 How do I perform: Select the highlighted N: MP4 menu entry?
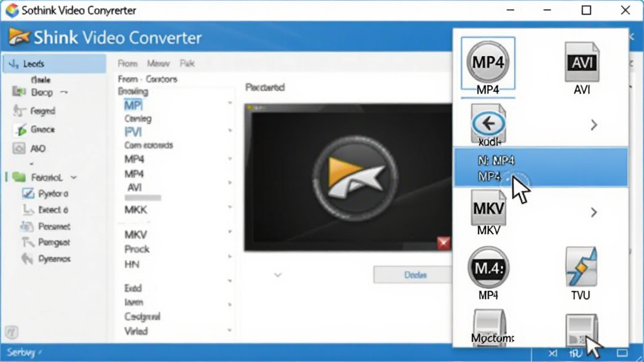coord(540,168)
